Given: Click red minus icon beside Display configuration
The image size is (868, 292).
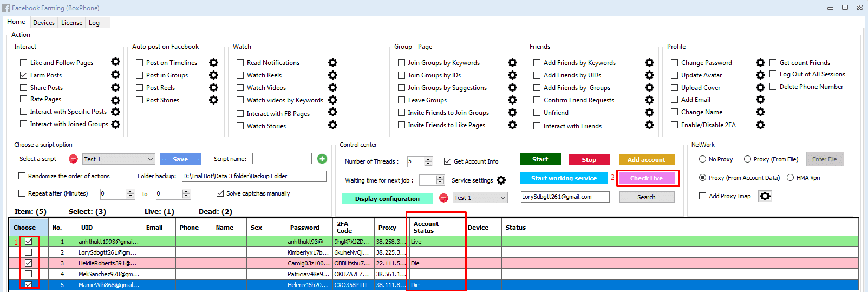Looking at the screenshot, I should pyautogui.click(x=443, y=198).
